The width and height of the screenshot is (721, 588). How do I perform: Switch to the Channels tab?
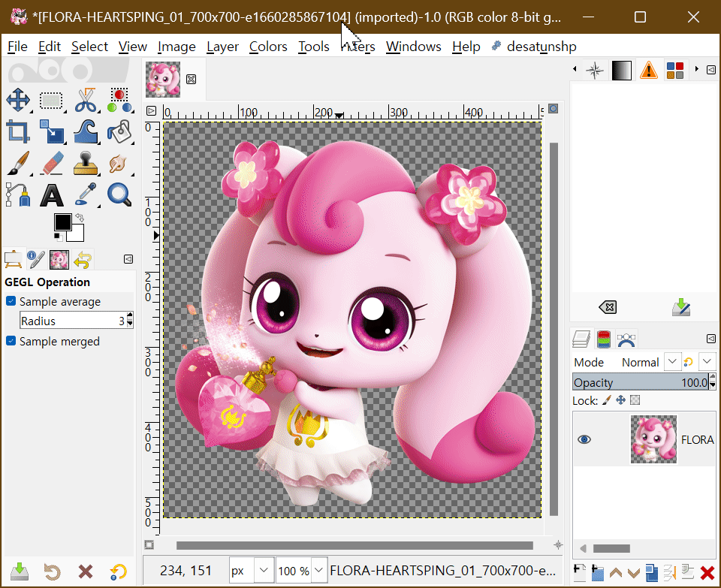[x=604, y=339]
